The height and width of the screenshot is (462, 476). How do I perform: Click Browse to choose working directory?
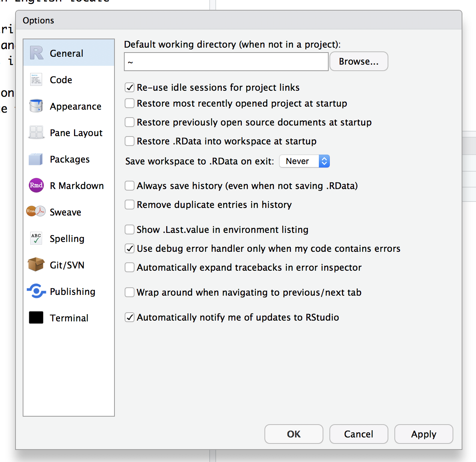click(x=359, y=62)
